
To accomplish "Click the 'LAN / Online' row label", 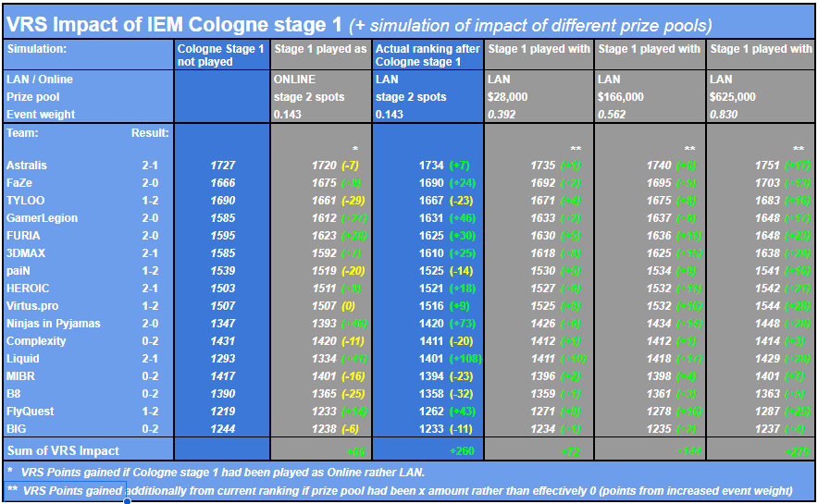I will (40, 80).
